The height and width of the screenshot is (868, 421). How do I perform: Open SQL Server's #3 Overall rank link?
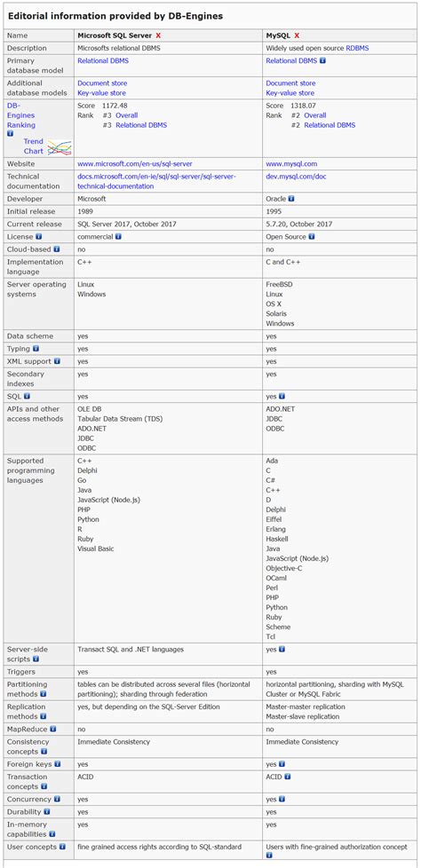click(126, 115)
